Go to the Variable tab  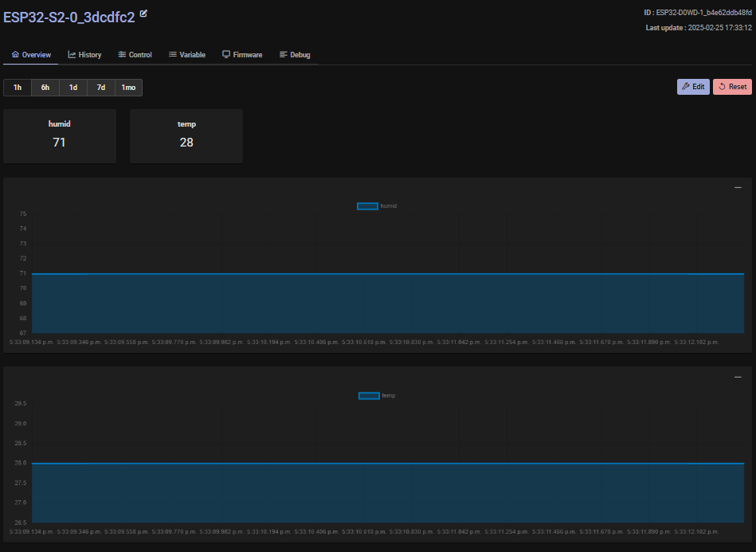(x=187, y=55)
